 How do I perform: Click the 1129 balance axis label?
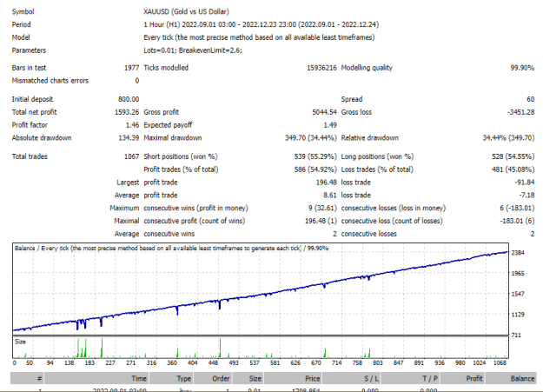tap(518, 315)
